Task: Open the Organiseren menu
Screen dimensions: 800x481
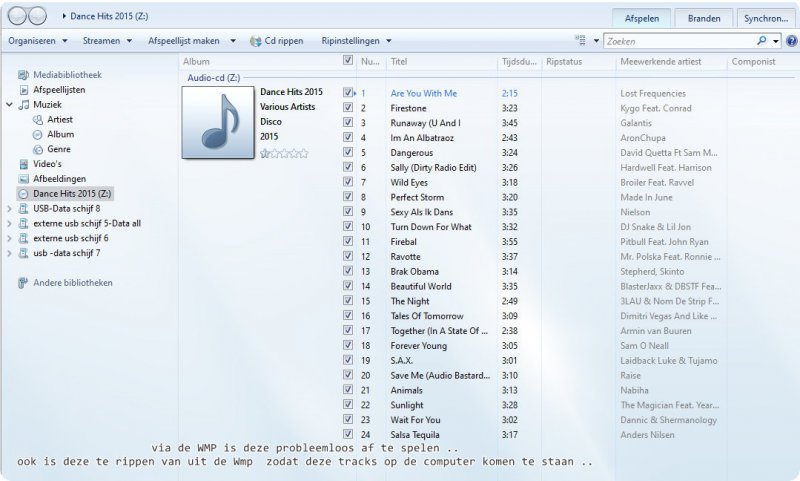Action: [x=37, y=41]
